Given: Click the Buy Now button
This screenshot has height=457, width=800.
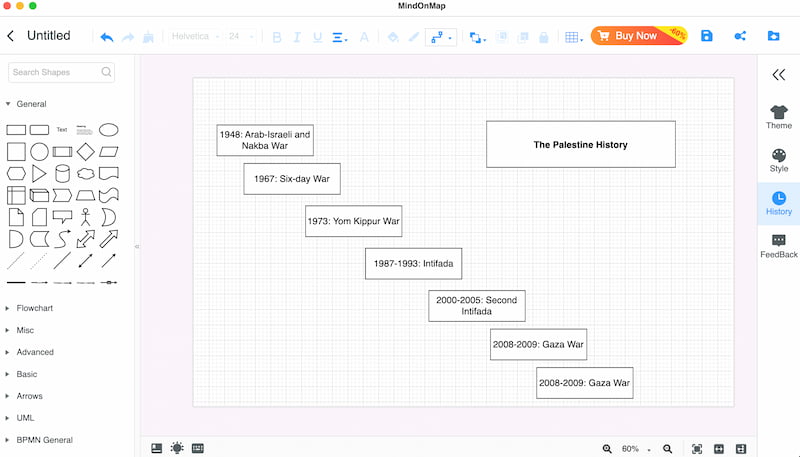Looking at the screenshot, I should coord(639,36).
